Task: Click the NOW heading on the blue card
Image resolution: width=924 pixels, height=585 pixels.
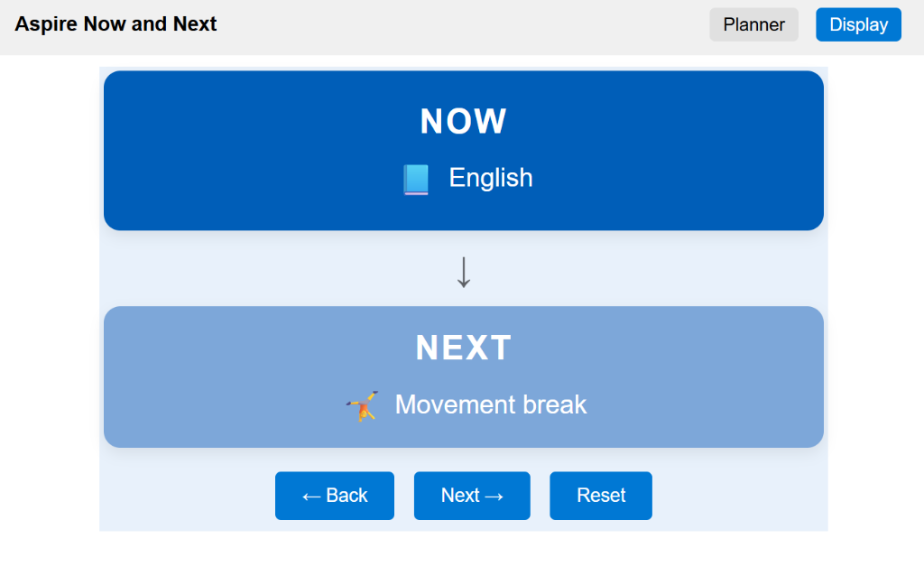Action: (463, 120)
